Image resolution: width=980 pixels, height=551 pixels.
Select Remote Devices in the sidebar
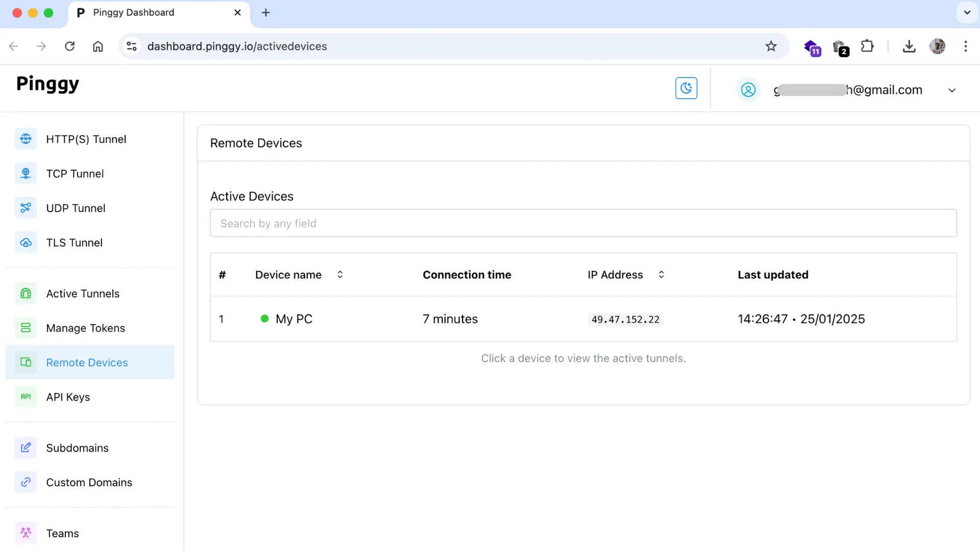[x=90, y=362]
